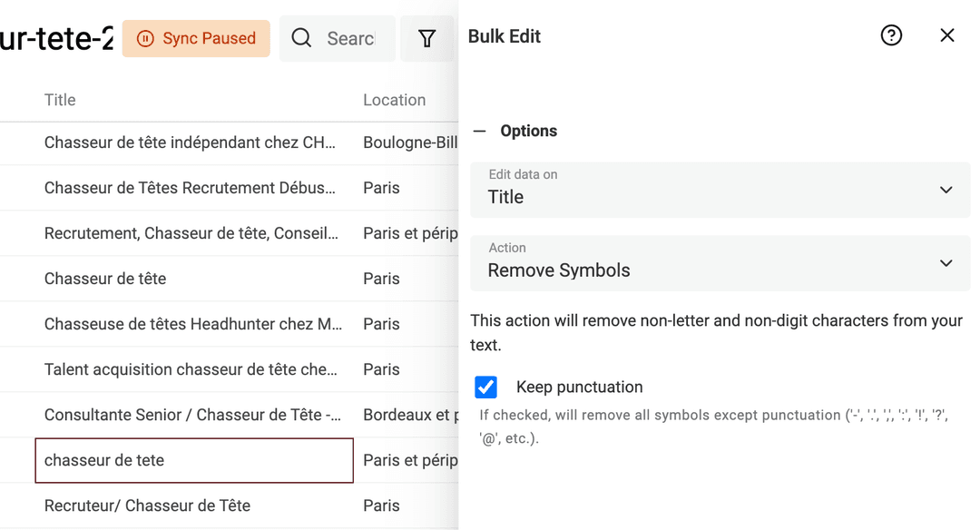
Task: Collapse the Options section
Action: click(480, 130)
